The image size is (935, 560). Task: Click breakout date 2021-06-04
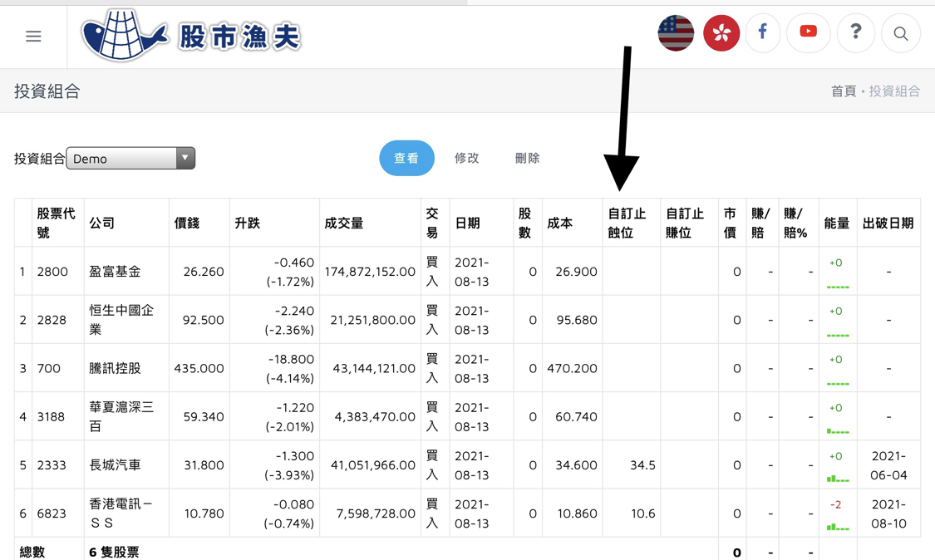tap(888, 465)
